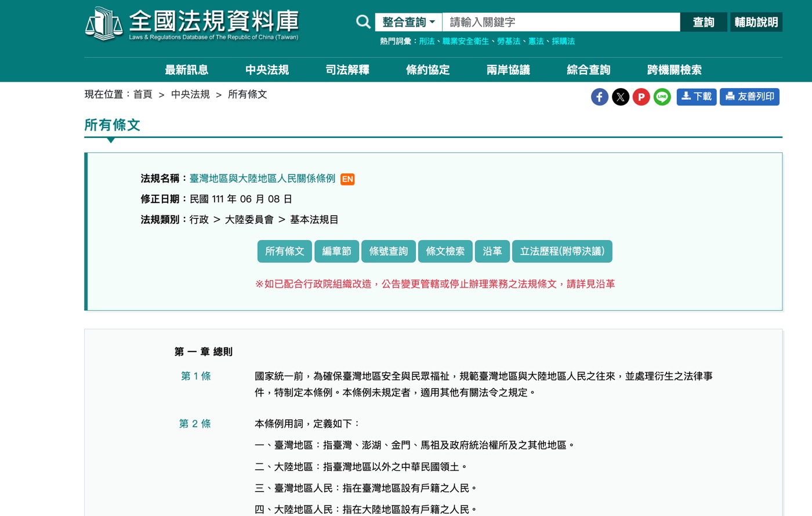Click the site logo 全國法規資料庫
The height and width of the screenshot is (516, 812).
pyautogui.click(x=192, y=24)
